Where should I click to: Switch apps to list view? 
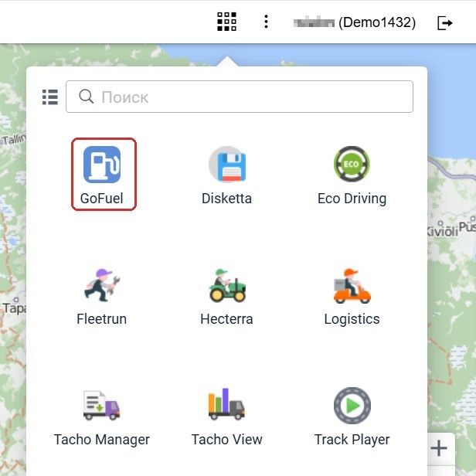coord(50,97)
